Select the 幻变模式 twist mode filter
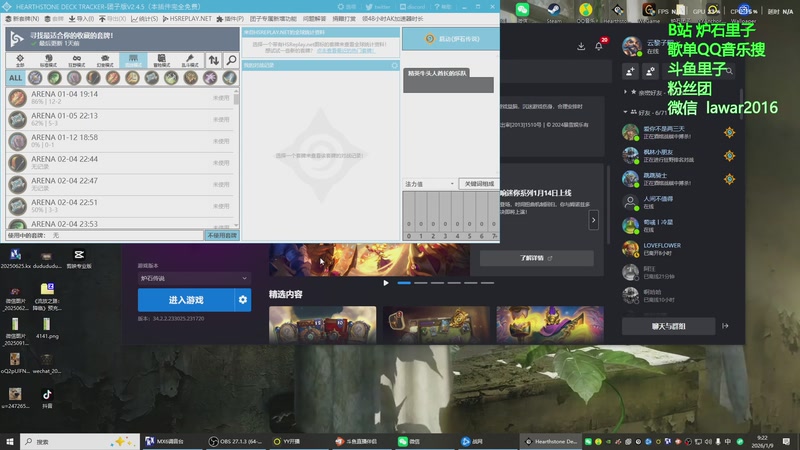 105,61
